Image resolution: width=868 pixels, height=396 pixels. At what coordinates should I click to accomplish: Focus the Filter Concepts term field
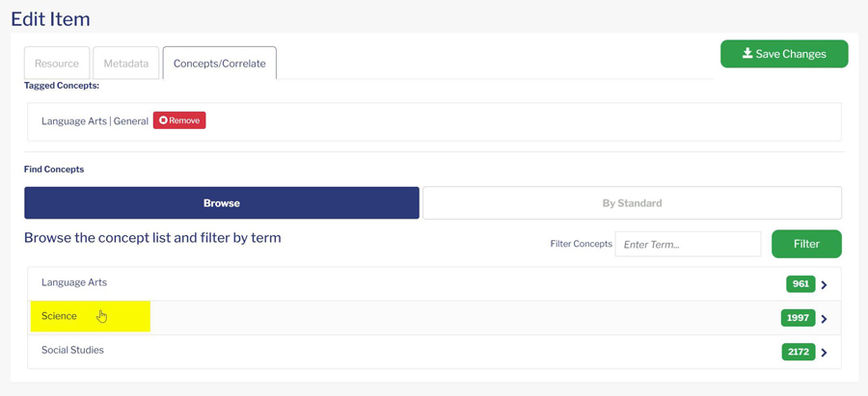(688, 245)
